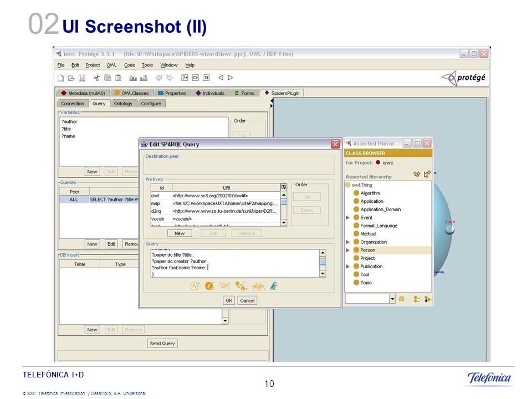
Task: Click Cancel in Edit SPARQL Query dialog
Action: click(247, 300)
